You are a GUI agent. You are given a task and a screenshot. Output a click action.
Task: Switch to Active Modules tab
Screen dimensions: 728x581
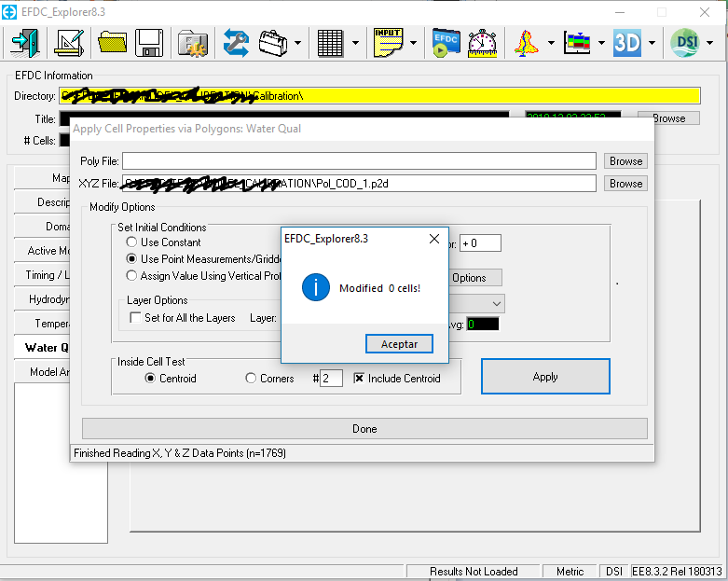[x=42, y=251]
